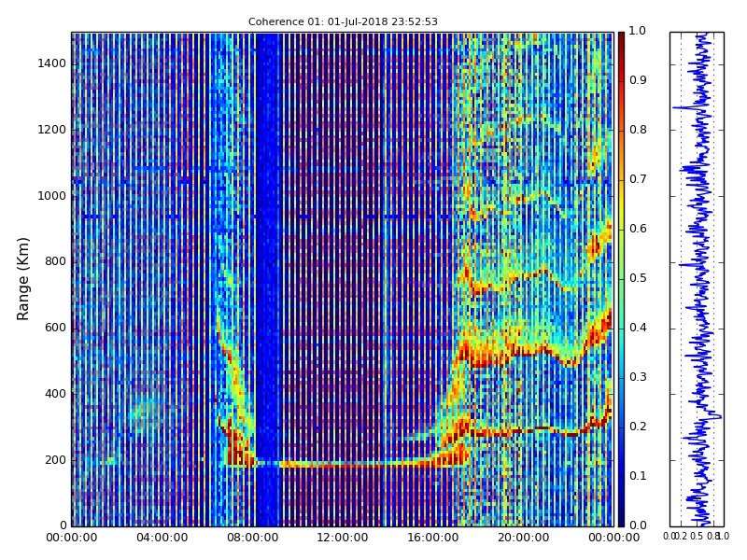Click the 1400 range tick label
The width and height of the screenshot is (747, 560).
click(x=52, y=63)
